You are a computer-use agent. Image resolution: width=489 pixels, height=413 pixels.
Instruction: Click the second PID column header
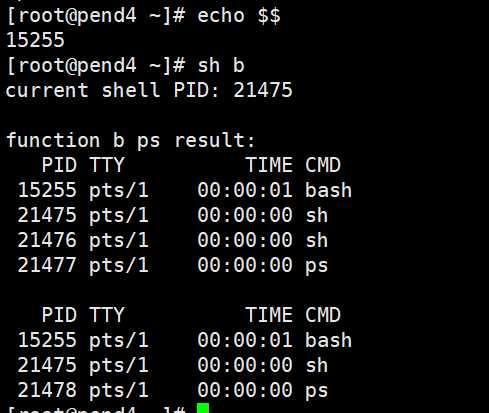59,315
